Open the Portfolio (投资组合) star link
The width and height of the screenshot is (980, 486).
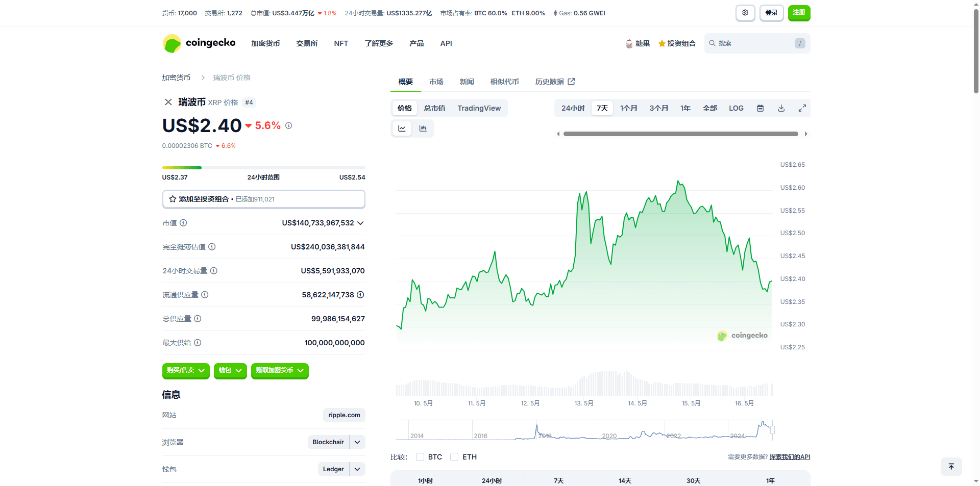pos(677,44)
